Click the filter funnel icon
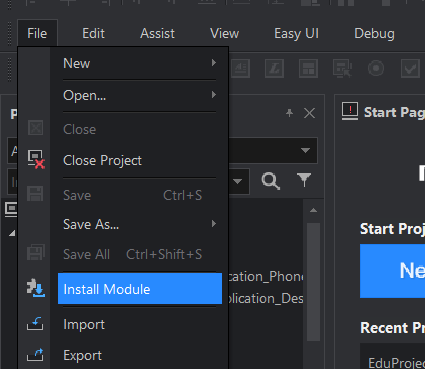The width and height of the screenshot is (425, 369). tap(304, 180)
